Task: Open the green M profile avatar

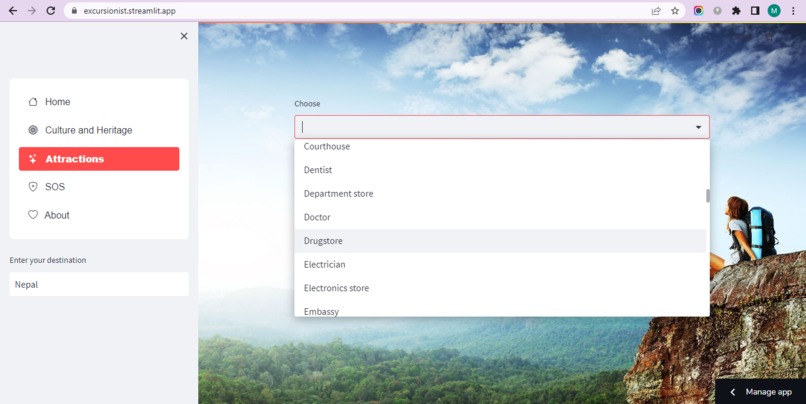Action: pyautogui.click(x=774, y=11)
